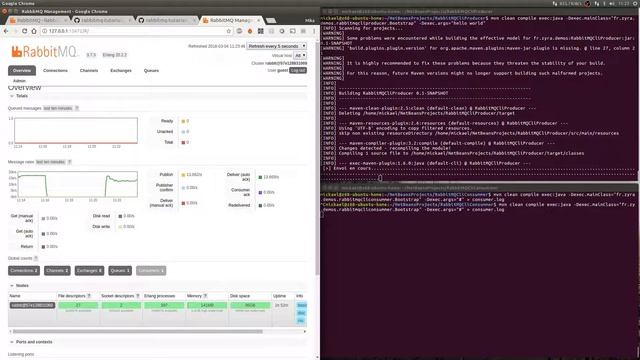Click the Deliver manual ack red swatch
Viewport: 640px width, 360px height.
click(x=184, y=203)
